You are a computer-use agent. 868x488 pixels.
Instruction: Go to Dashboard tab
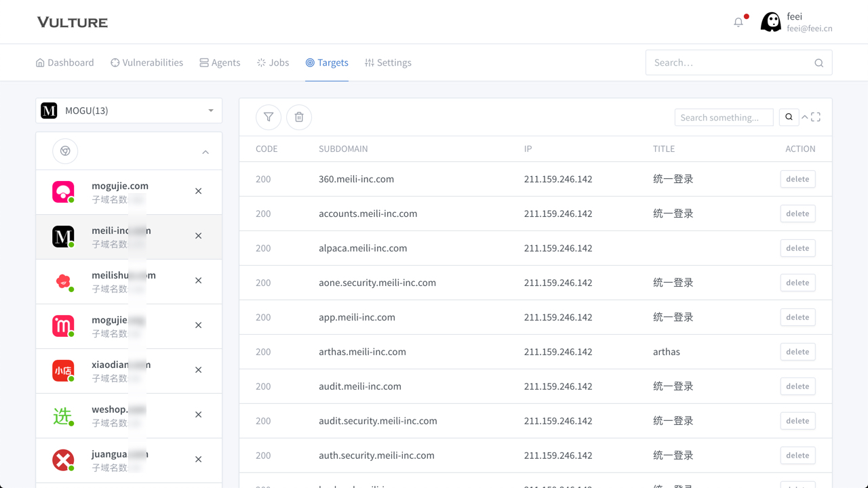(x=65, y=62)
